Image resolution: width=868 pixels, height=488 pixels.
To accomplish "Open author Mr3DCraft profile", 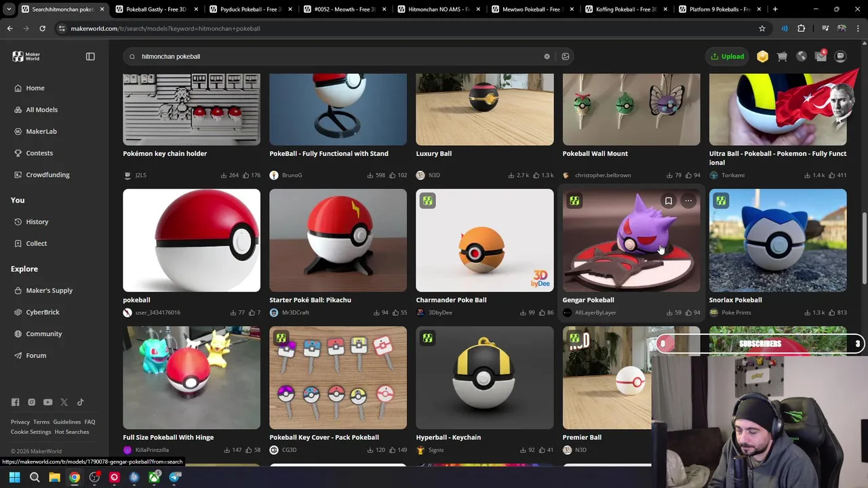I will point(295,312).
